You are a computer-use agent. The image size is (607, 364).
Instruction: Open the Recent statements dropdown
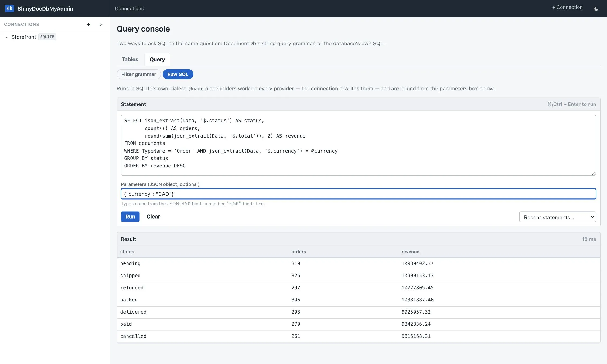(x=557, y=217)
